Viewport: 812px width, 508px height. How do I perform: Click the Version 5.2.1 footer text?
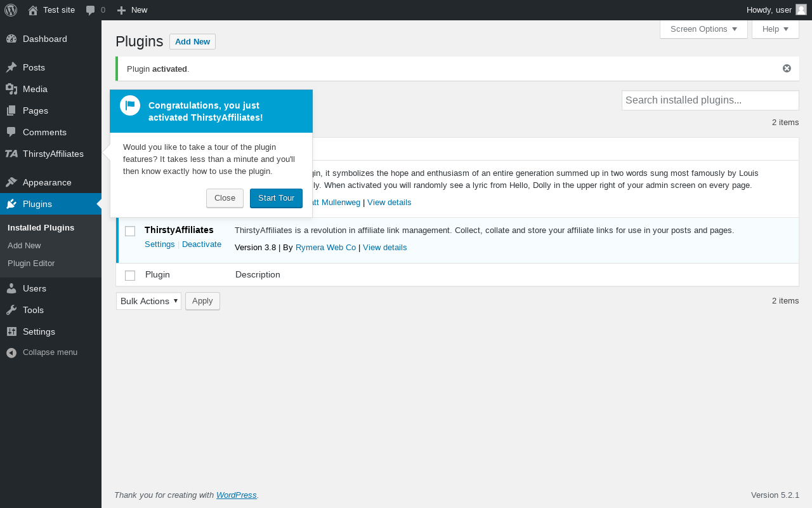click(775, 495)
